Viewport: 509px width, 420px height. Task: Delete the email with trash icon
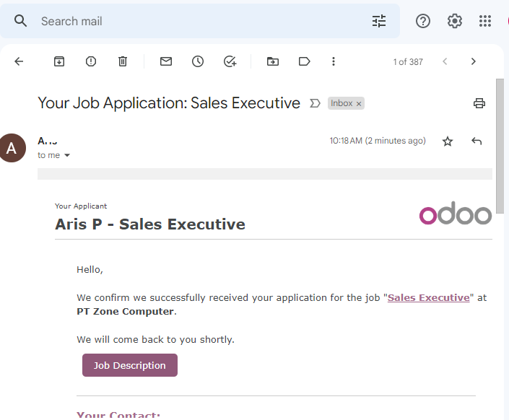123,61
